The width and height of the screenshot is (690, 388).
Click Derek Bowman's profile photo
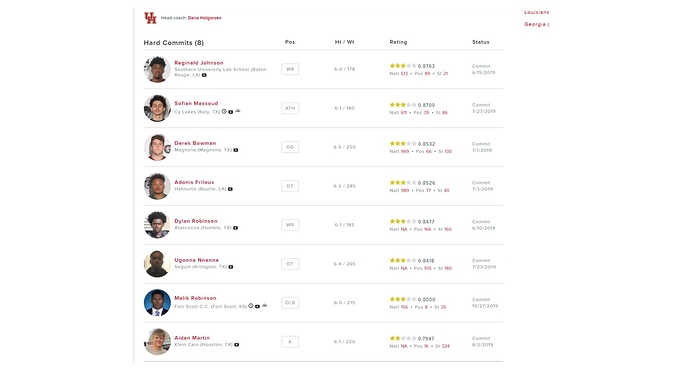pyautogui.click(x=157, y=147)
